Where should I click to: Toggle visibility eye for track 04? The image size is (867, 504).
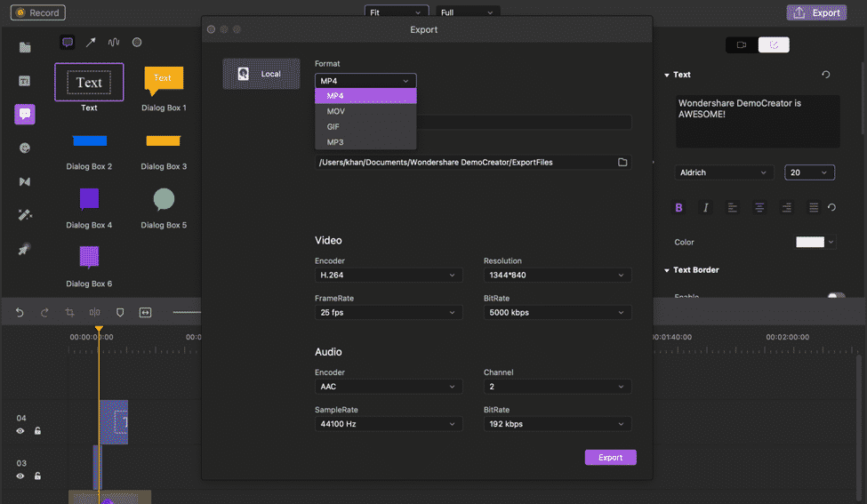coord(20,431)
